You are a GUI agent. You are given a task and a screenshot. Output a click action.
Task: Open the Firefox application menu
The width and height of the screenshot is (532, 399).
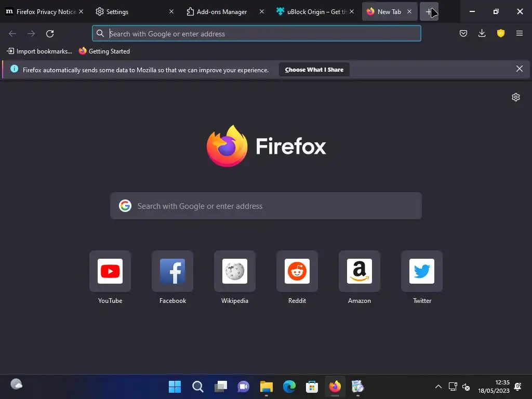click(520, 33)
